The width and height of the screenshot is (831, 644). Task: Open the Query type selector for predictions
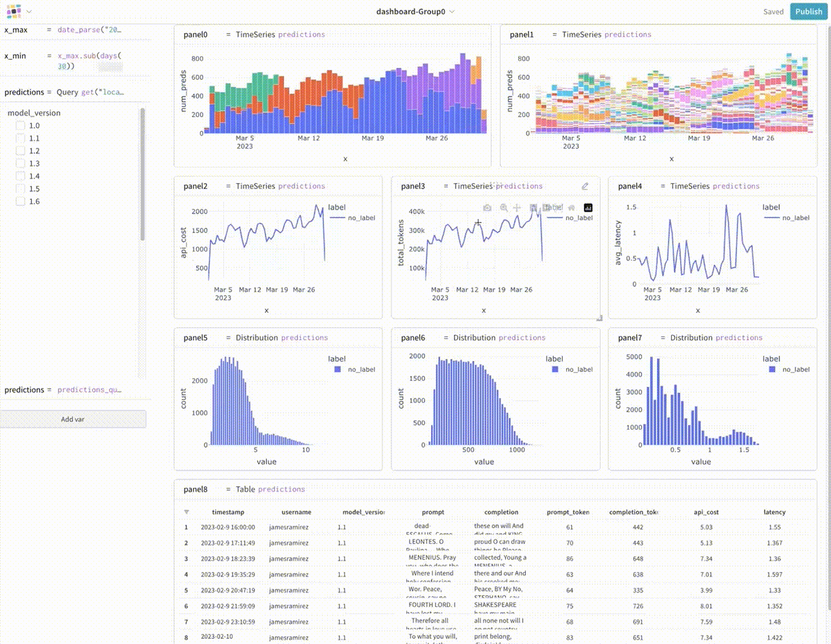(67, 92)
